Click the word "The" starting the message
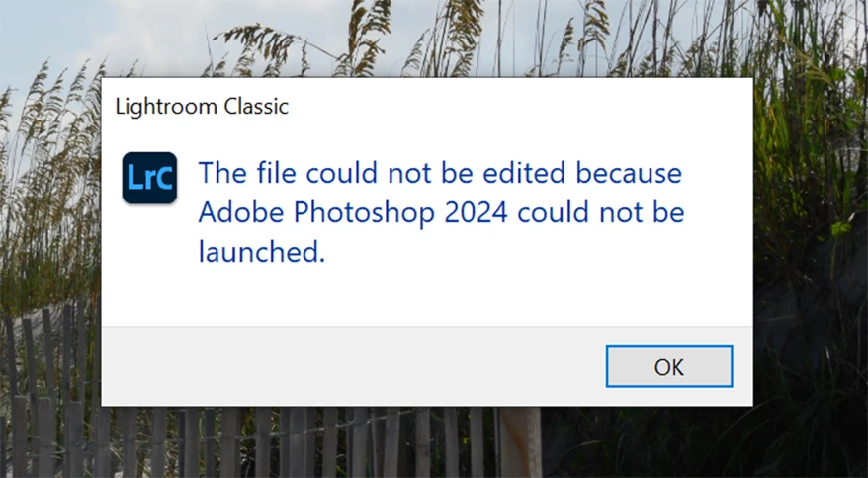 222,173
